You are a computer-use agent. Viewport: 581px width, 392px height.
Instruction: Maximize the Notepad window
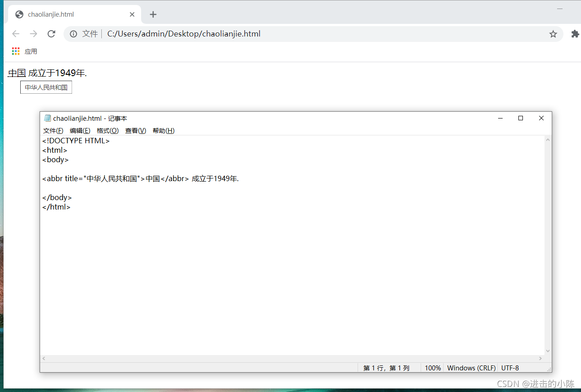tap(521, 118)
